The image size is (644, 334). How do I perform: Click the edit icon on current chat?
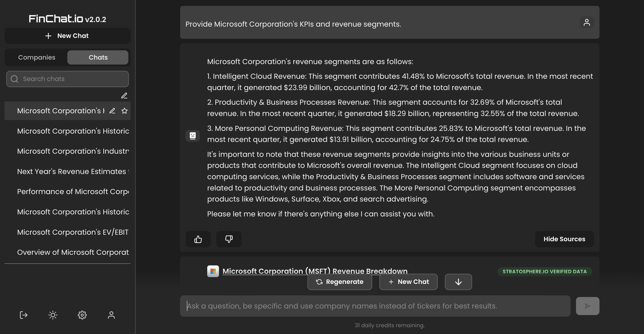coord(112,111)
